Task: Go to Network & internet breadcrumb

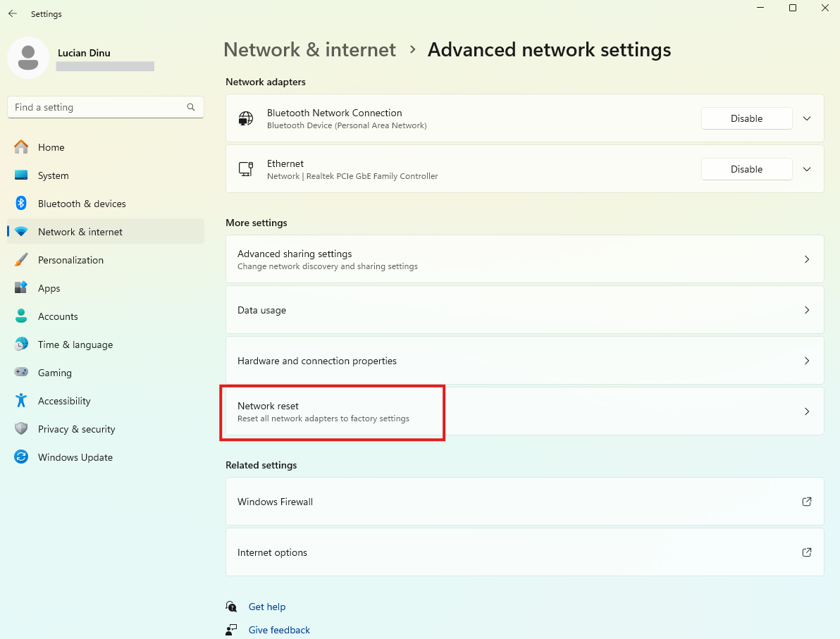Action: 309,49
